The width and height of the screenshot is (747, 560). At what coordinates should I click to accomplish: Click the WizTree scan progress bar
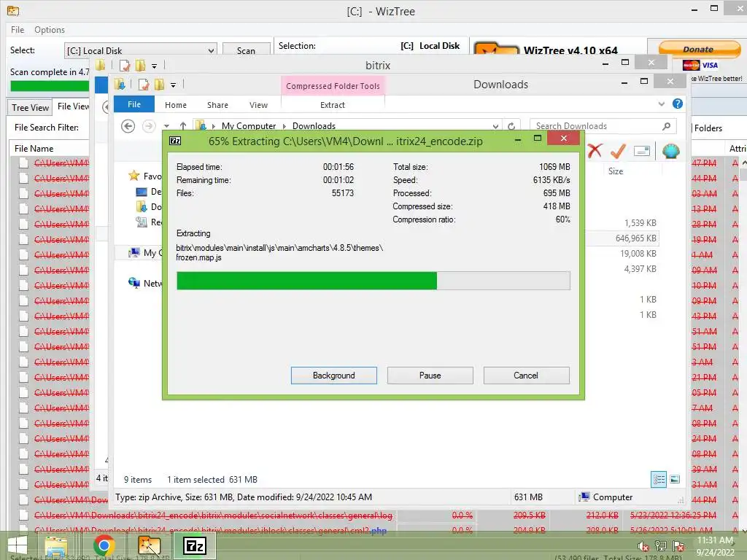[50, 86]
